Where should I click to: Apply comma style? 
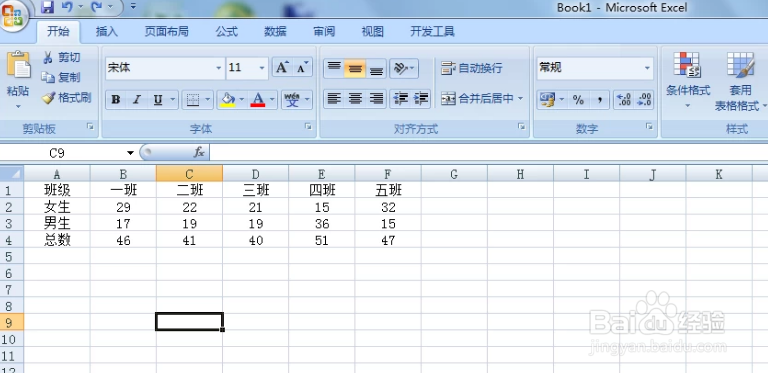(x=599, y=100)
